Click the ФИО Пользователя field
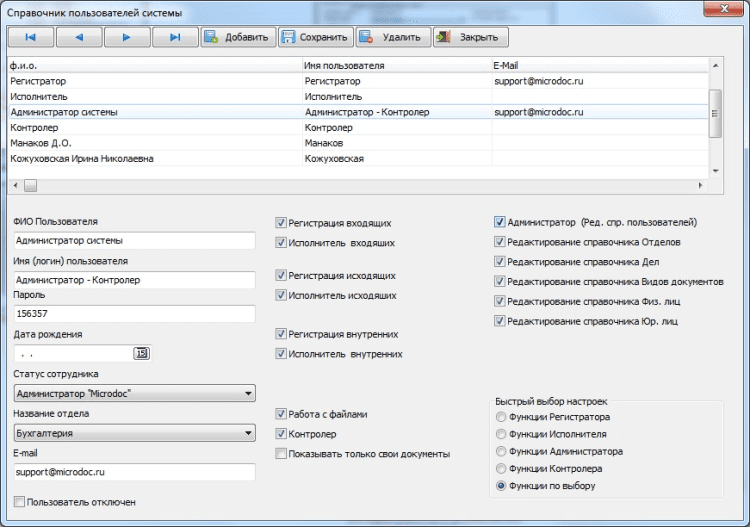The image size is (750, 527). click(134, 241)
